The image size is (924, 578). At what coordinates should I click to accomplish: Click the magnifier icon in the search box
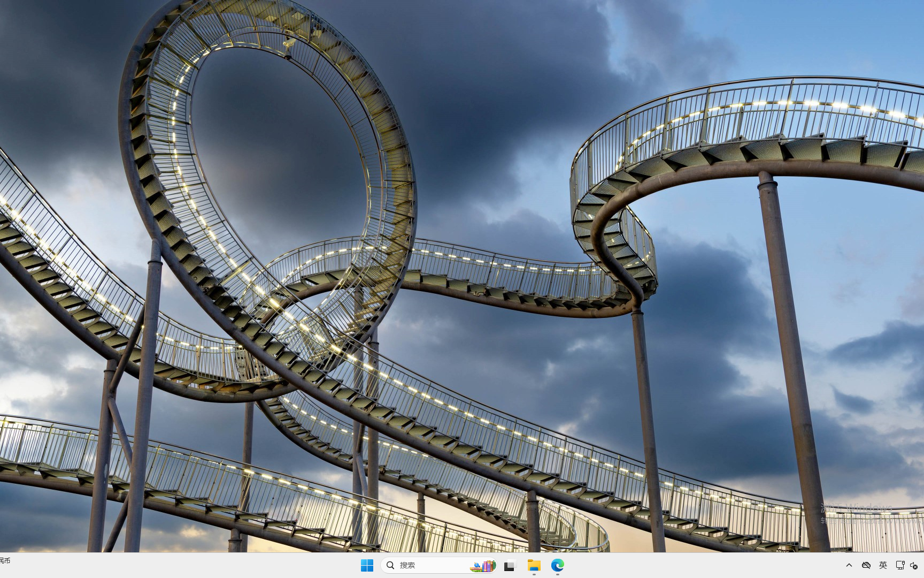click(391, 565)
